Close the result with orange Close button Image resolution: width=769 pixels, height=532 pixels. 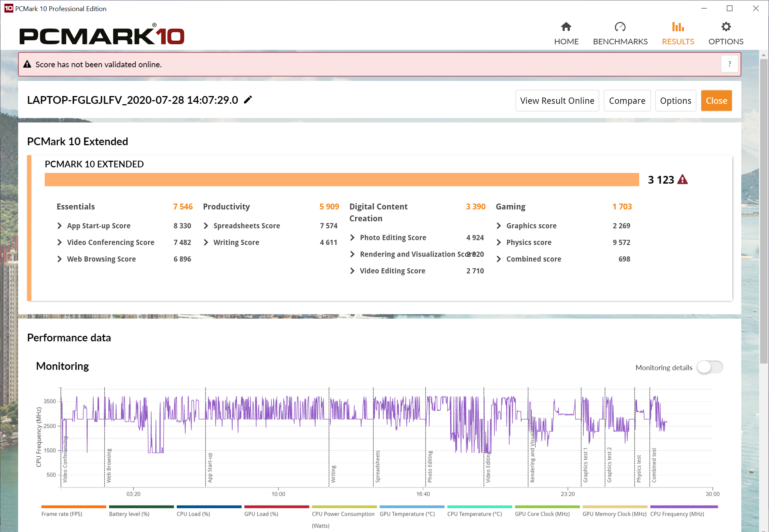click(x=716, y=100)
